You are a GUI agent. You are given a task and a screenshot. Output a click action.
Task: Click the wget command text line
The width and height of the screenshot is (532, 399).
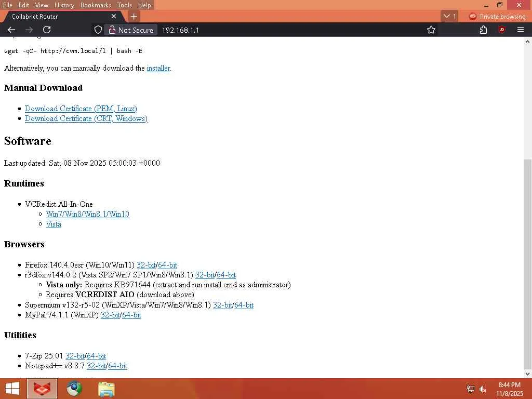pyautogui.click(x=73, y=51)
